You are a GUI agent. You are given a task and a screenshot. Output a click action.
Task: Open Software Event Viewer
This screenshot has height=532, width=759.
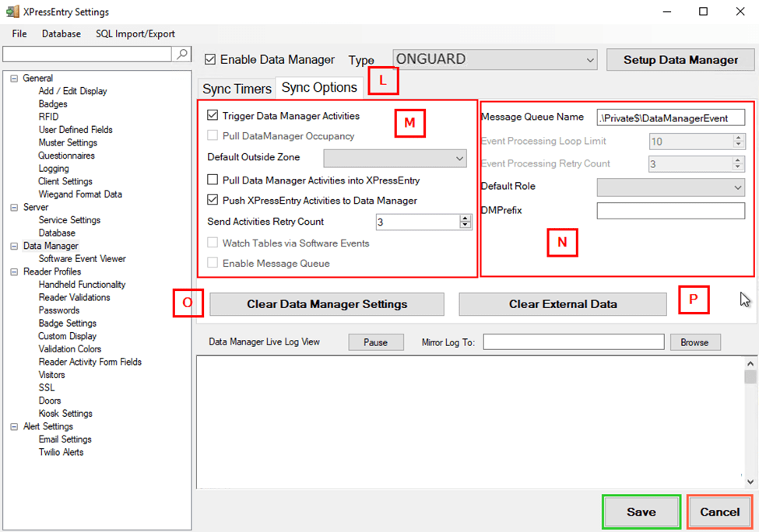[83, 259]
